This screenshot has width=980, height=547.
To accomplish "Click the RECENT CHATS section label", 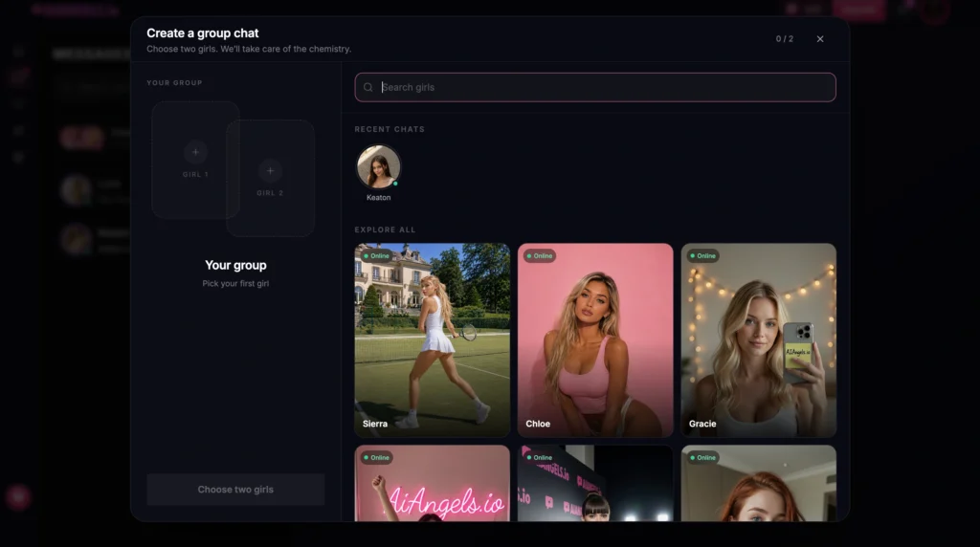I will tap(390, 129).
